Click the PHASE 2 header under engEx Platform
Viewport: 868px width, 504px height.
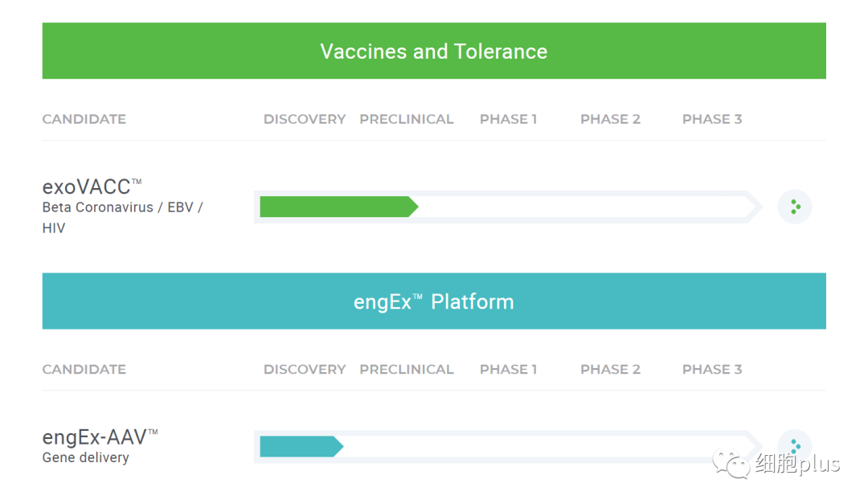[x=610, y=370]
